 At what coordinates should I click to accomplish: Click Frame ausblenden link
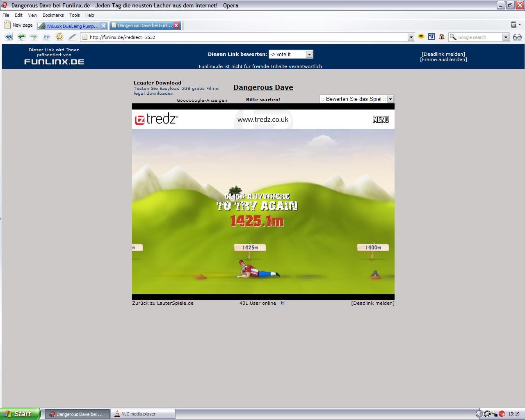tap(443, 59)
